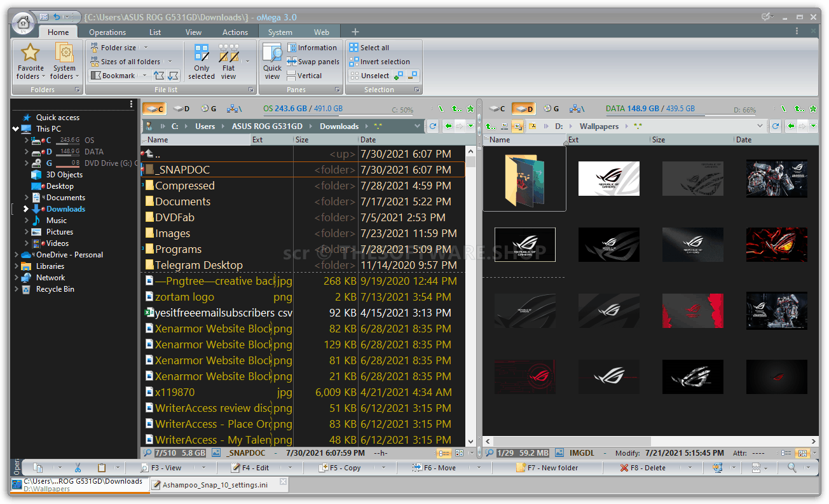Show the Information pane

point(312,48)
